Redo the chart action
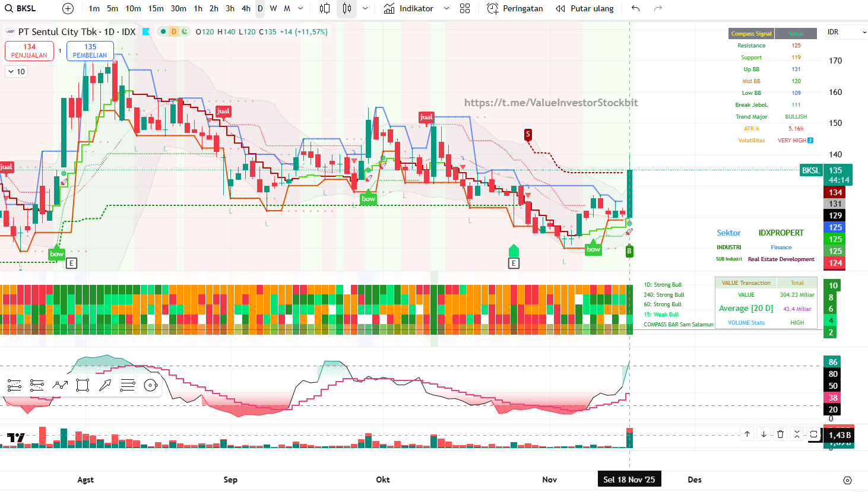 coord(658,8)
